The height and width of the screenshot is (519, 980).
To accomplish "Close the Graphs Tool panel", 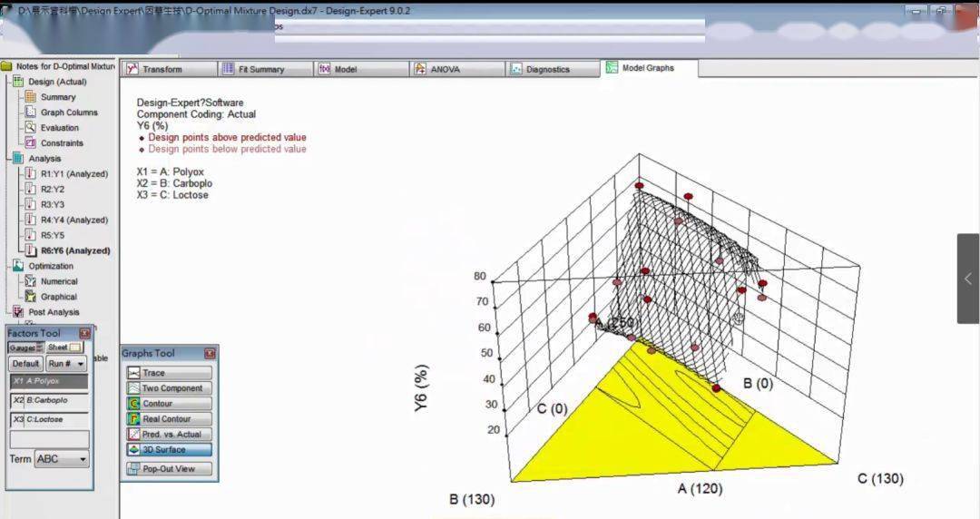I will click(210, 354).
